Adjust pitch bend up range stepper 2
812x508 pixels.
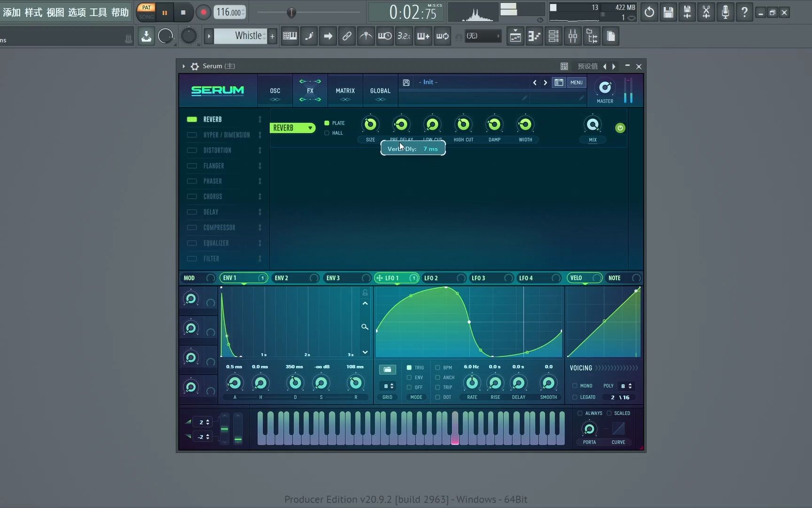click(203, 422)
